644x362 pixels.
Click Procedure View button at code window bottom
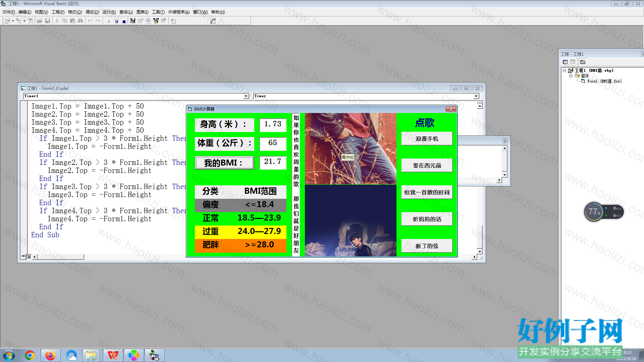click(x=23, y=256)
